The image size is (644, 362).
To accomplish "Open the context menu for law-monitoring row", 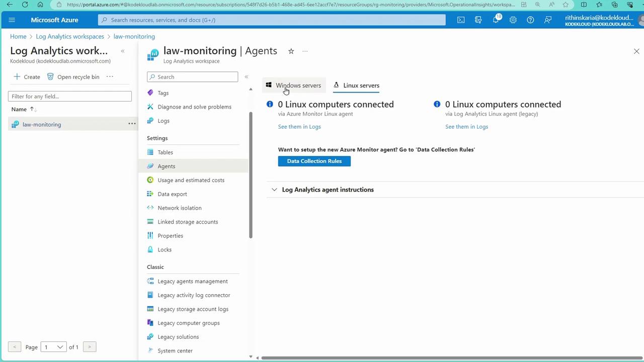I will 132,124.
